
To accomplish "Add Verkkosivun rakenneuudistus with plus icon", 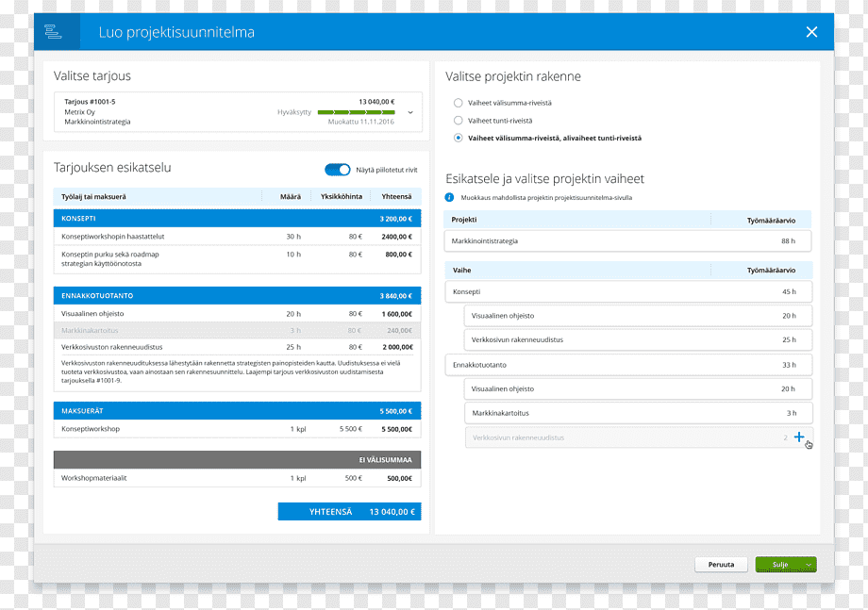I will (x=799, y=437).
